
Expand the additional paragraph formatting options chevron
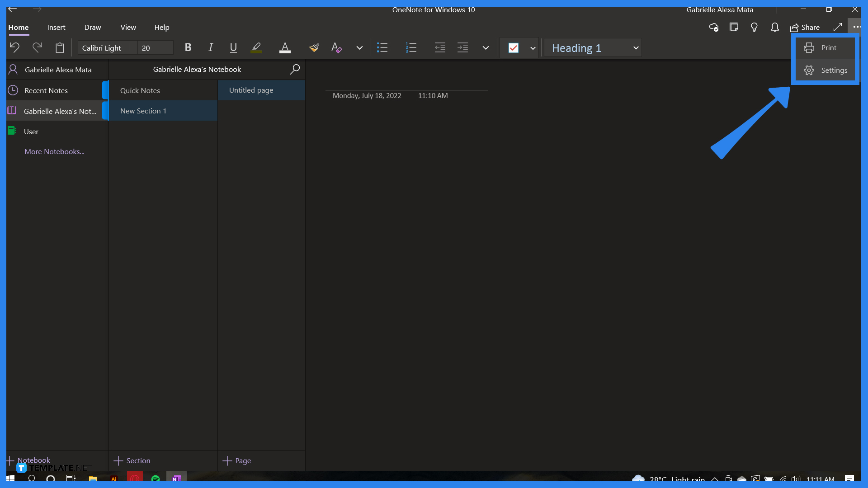[x=485, y=47]
